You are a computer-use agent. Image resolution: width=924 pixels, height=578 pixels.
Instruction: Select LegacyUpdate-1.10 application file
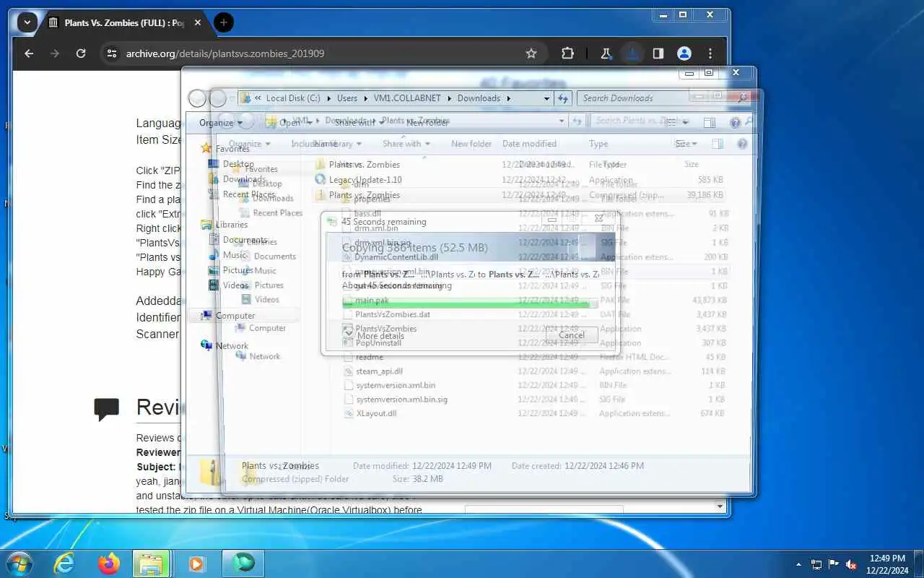click(366, 180)
